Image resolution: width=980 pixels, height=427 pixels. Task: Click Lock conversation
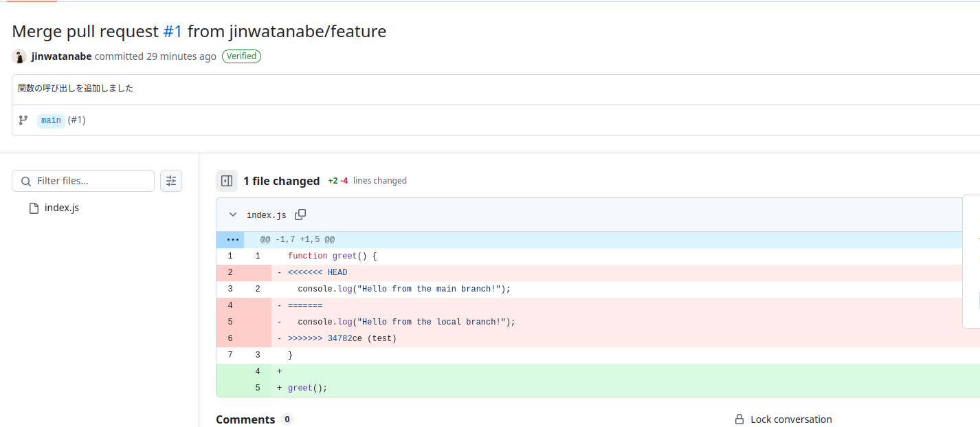791,419
